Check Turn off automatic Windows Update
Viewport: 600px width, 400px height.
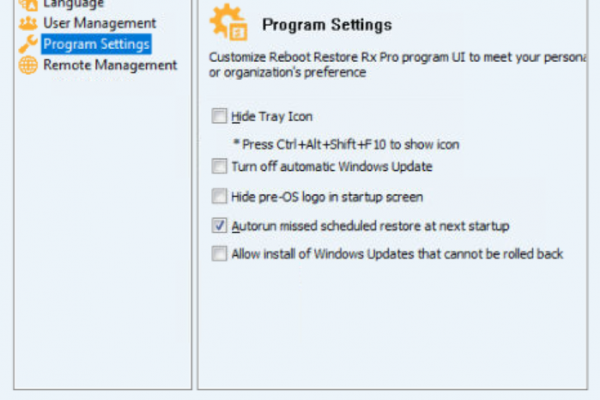(219, 166)
